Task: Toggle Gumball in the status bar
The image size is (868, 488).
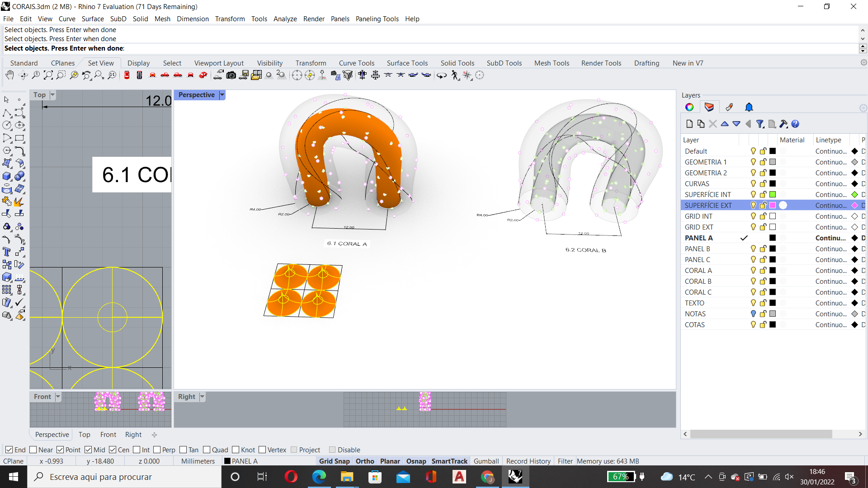Action: [486, 461]
